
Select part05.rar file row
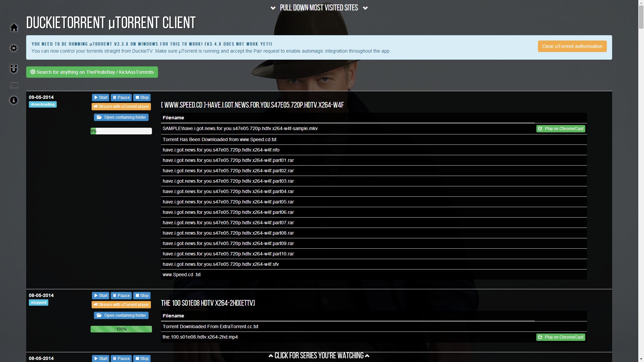tap(228, 202)
